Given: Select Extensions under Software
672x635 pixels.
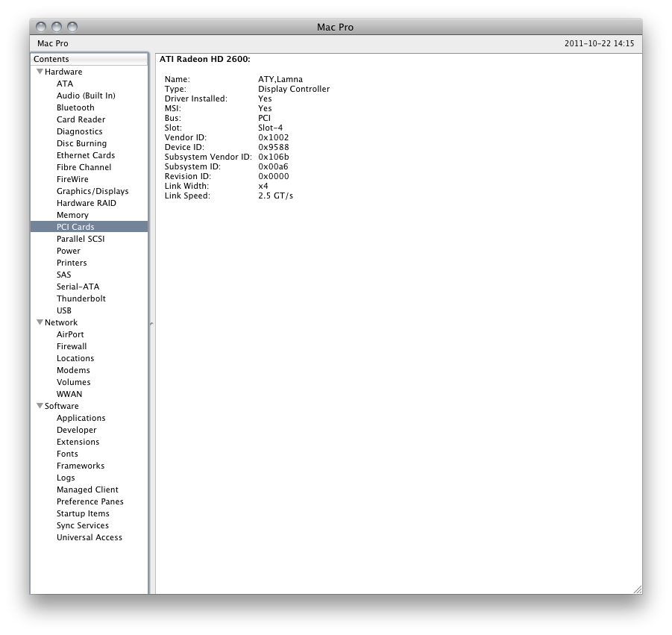Looking at the screenshot, I should click(x=78, y=442).
